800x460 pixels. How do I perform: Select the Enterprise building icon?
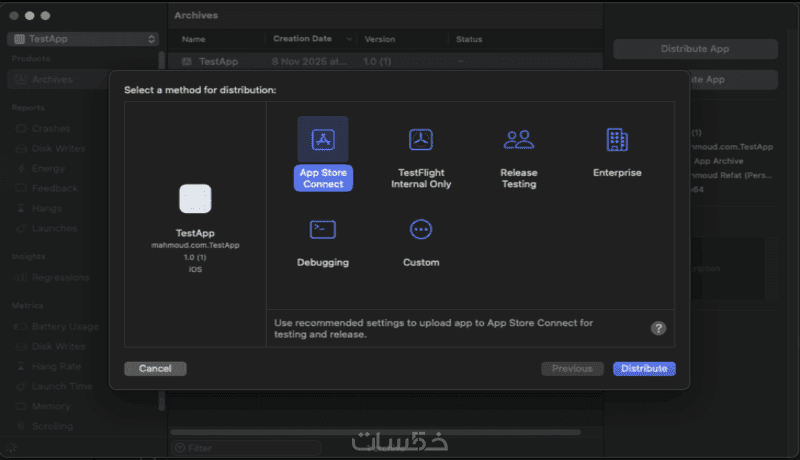point(617,139)
